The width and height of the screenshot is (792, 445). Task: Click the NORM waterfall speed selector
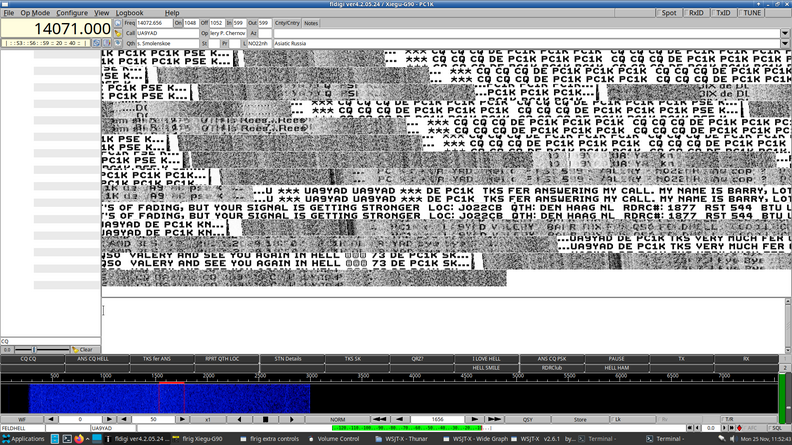(x=337, y=419)
